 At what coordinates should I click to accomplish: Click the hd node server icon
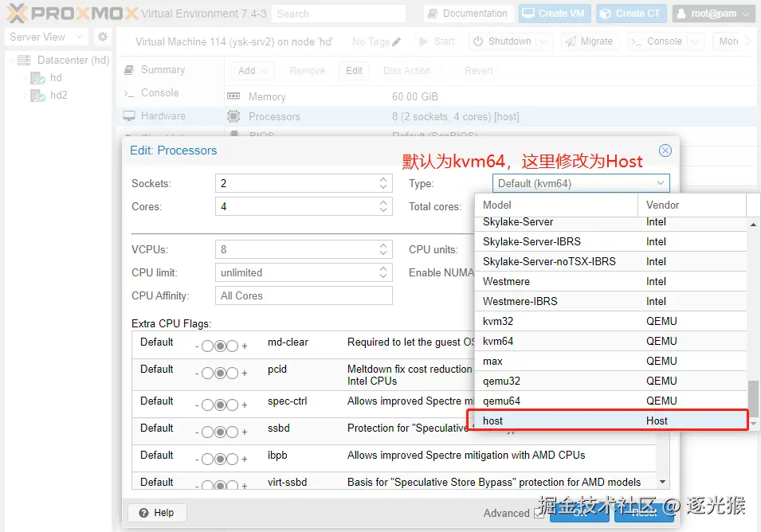tap(38, 77)
